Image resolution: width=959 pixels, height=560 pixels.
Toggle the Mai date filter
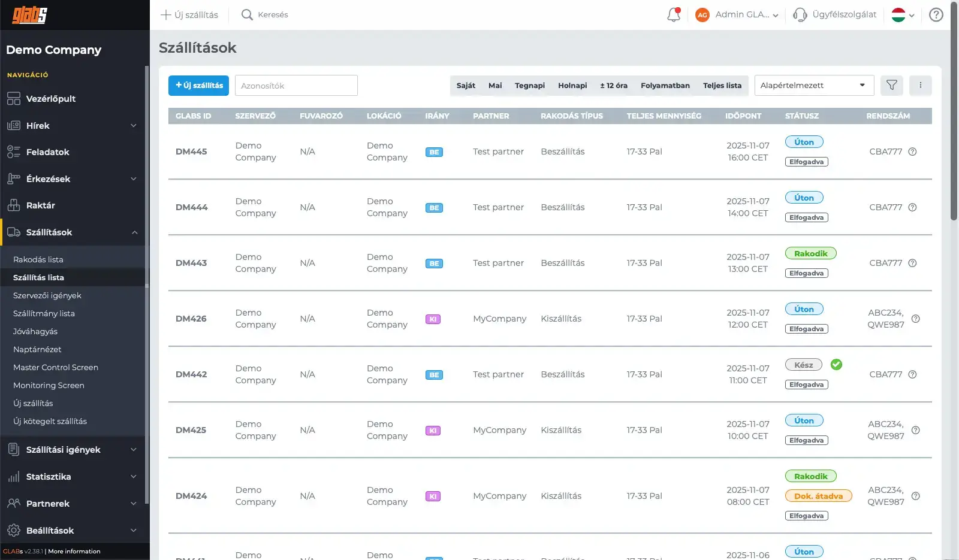[x=495, y=86]
